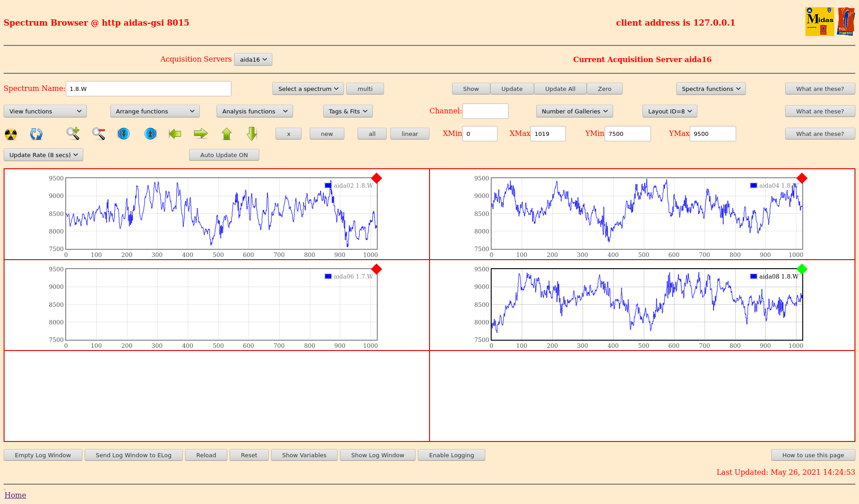Click the blue double down-arrow icon
This screenshot has height=504, width=859.
pos(123,134)
